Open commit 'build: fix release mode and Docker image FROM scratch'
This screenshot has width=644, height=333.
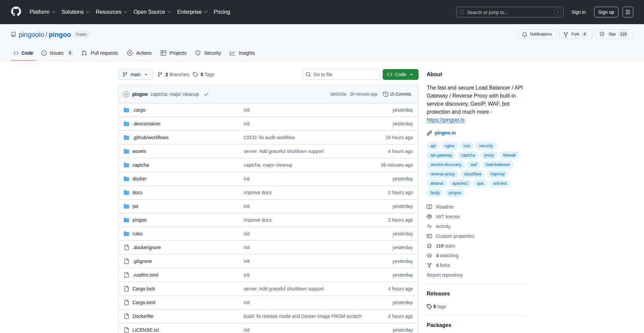click(303, 316)
